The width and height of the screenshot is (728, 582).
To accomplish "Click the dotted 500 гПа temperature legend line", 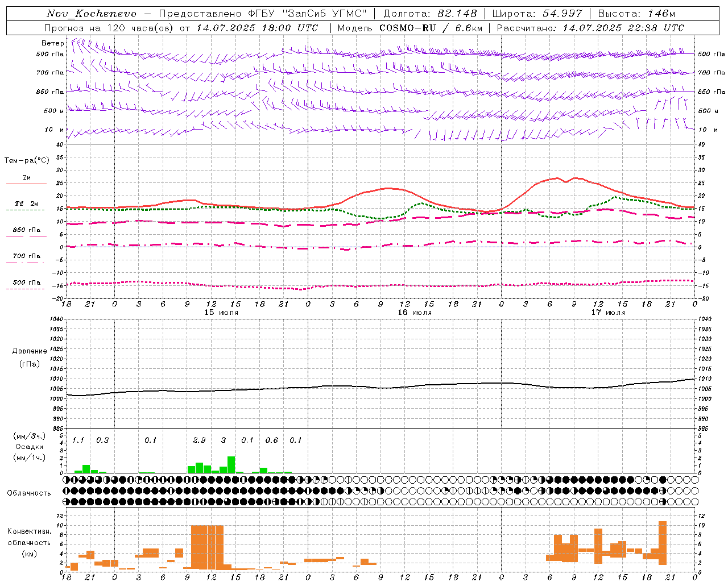I will click(26, 289).
